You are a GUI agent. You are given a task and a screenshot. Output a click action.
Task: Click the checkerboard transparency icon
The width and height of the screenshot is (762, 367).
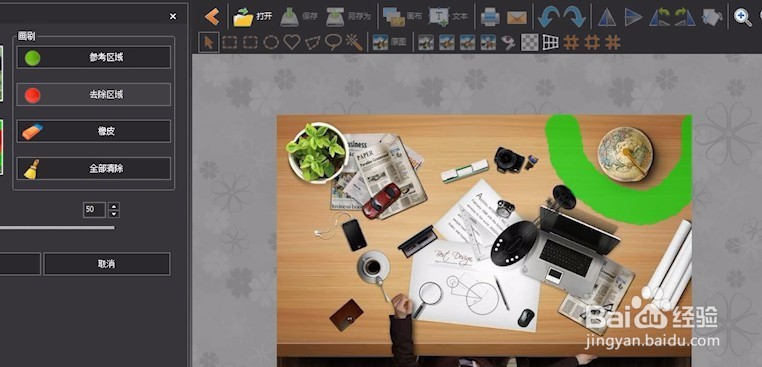[x=530, y=42]
